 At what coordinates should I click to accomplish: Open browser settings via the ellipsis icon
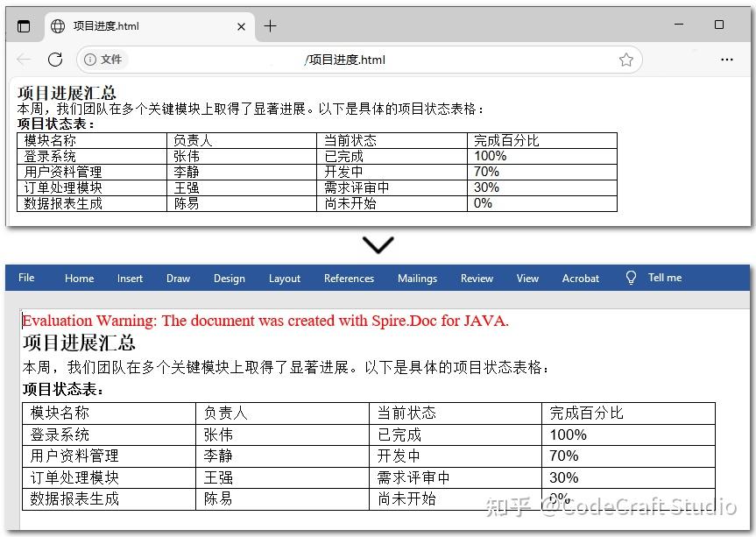pyautogui.click(x=727, y=60)
